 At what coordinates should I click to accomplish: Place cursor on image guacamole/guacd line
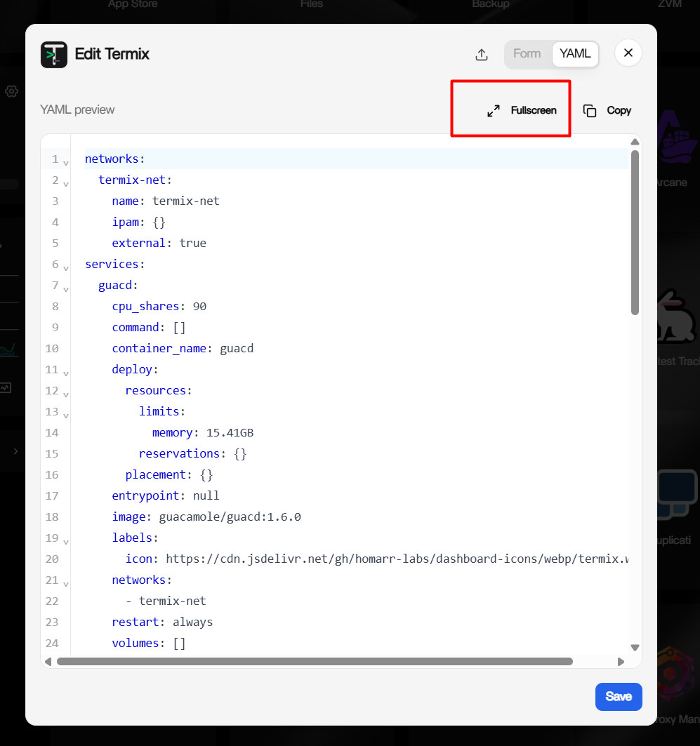tap(206, 517)
